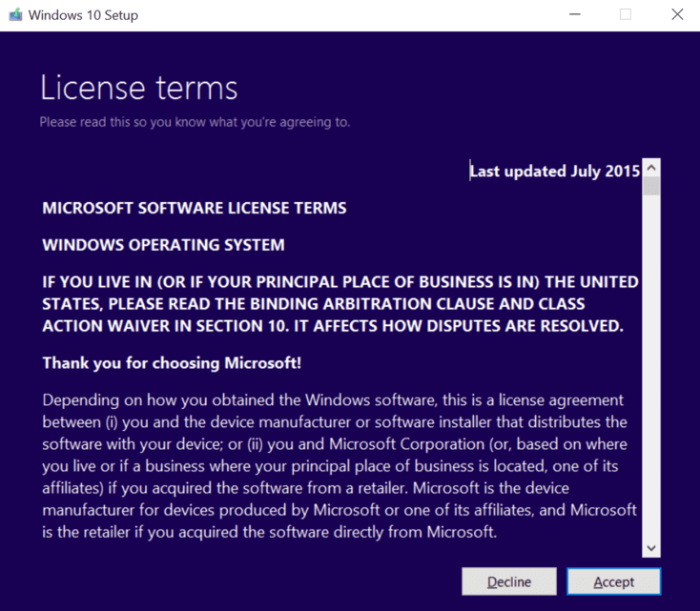This screenshot has width=700, height=611.
Task: Decline the license terms
Action: tap(509, 581)
